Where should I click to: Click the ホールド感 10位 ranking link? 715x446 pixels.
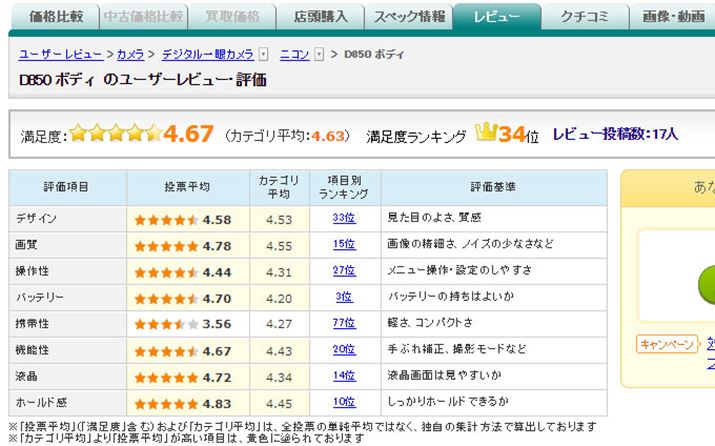coord(344,402)
